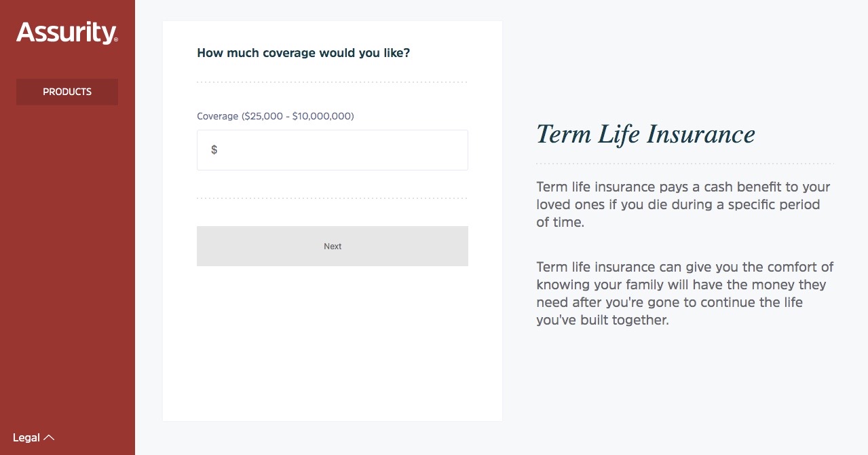Expand the Legal section

pos(26,438)
